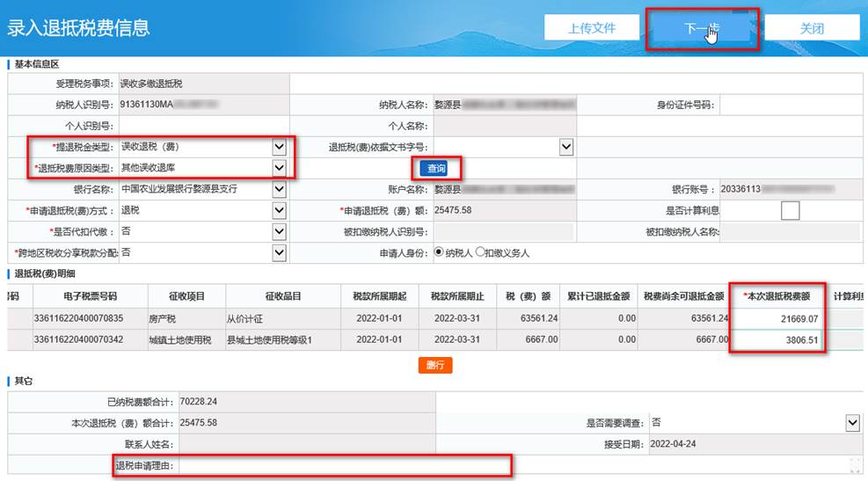
Task: Expand the 是否需要调查 dropdown
Action: pos(852,423)
